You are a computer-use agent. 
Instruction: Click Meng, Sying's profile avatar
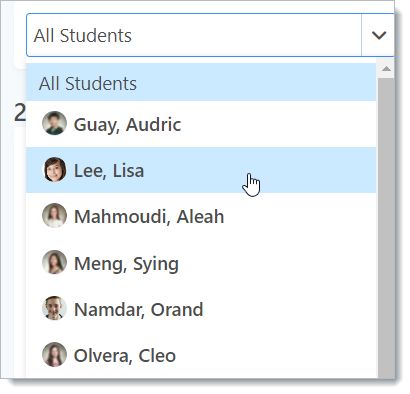tap(54, 262)
